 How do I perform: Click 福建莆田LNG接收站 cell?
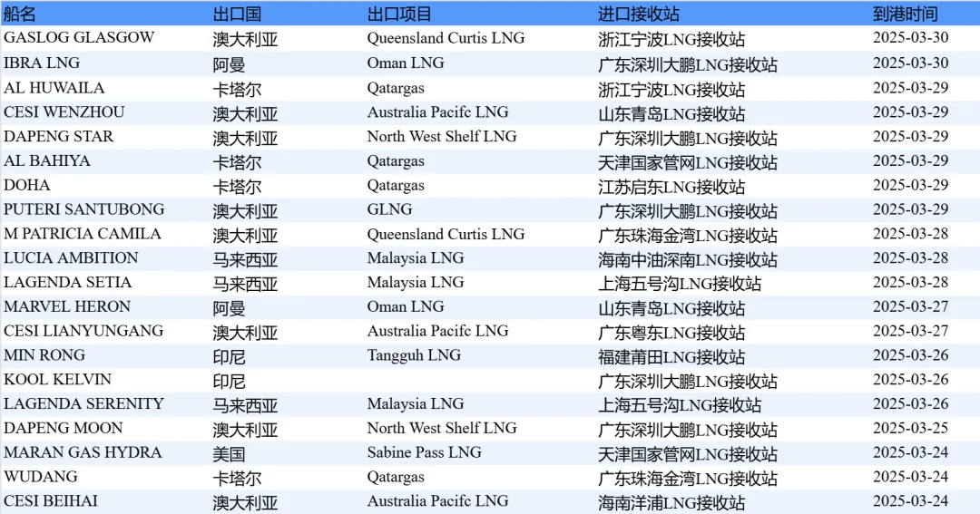[x=671, y=356]
